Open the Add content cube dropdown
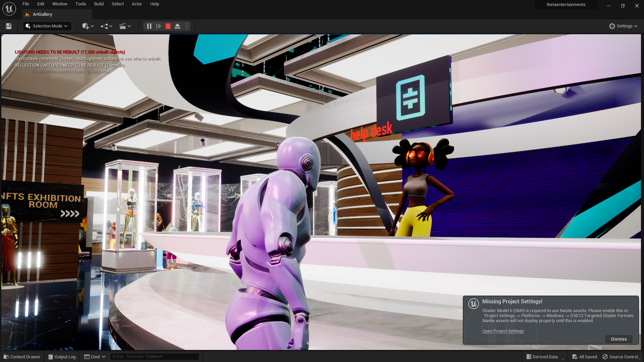The height and width of the screenshot is (362, 644). click(x=88, y=26)
